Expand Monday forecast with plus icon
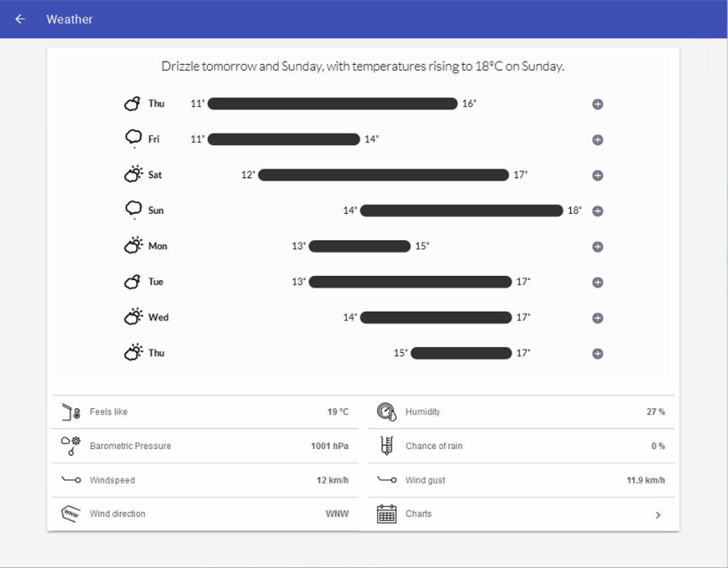The height and width of the screenshot is (568, 728). [597, 247]
